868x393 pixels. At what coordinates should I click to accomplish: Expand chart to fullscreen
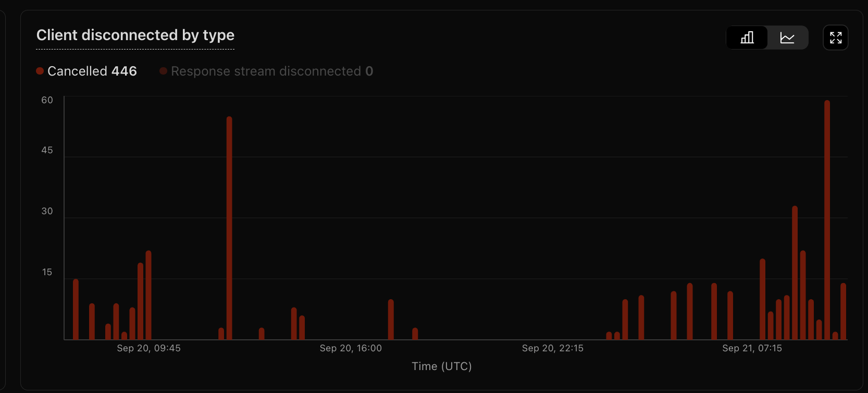(836, 38)
